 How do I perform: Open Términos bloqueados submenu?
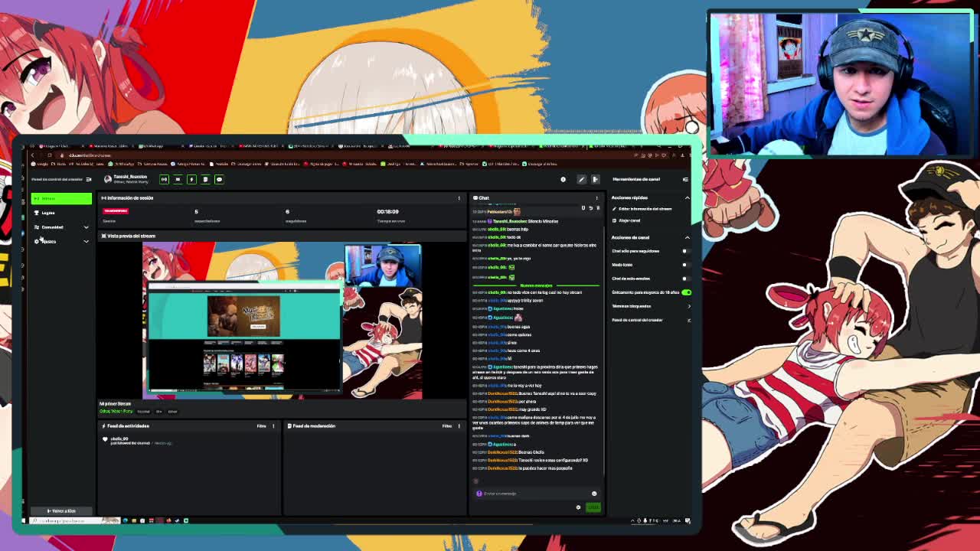651,306
